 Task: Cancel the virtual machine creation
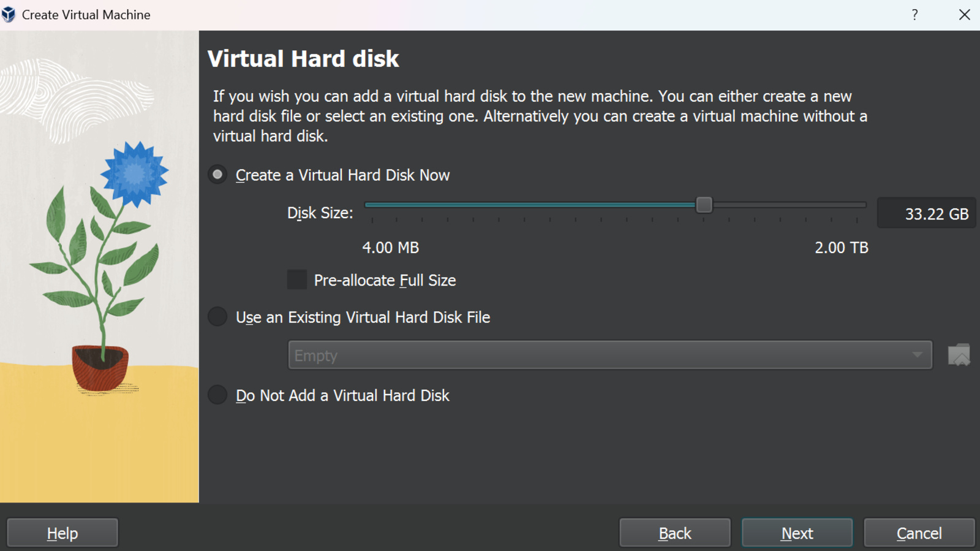[x=919, y=532]
